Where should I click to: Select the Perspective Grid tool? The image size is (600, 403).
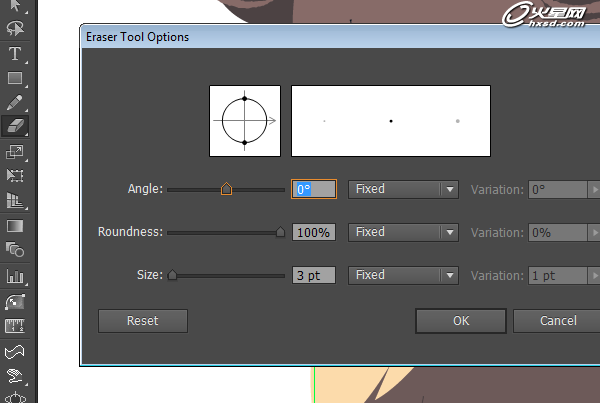15,201
